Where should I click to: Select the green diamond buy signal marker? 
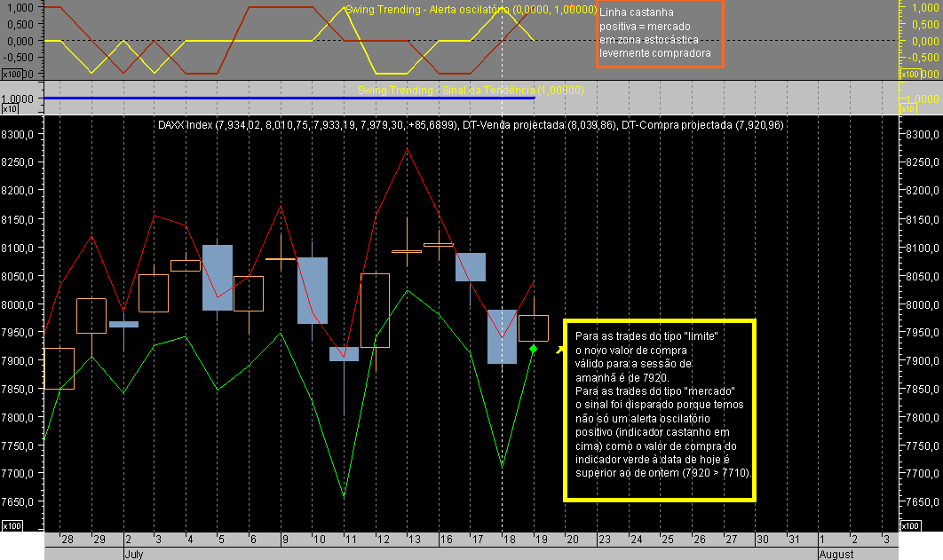pos(535,350)
